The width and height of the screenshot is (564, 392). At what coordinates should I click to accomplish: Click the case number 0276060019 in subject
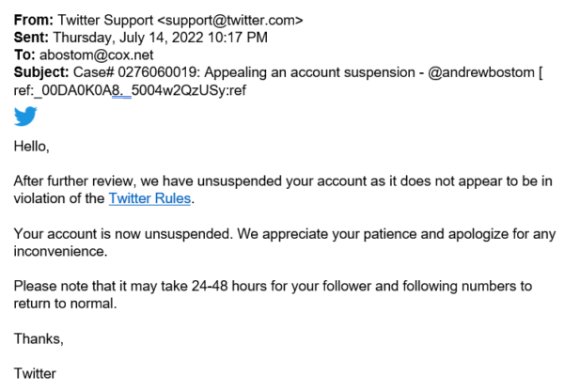[x=158, y=72]
